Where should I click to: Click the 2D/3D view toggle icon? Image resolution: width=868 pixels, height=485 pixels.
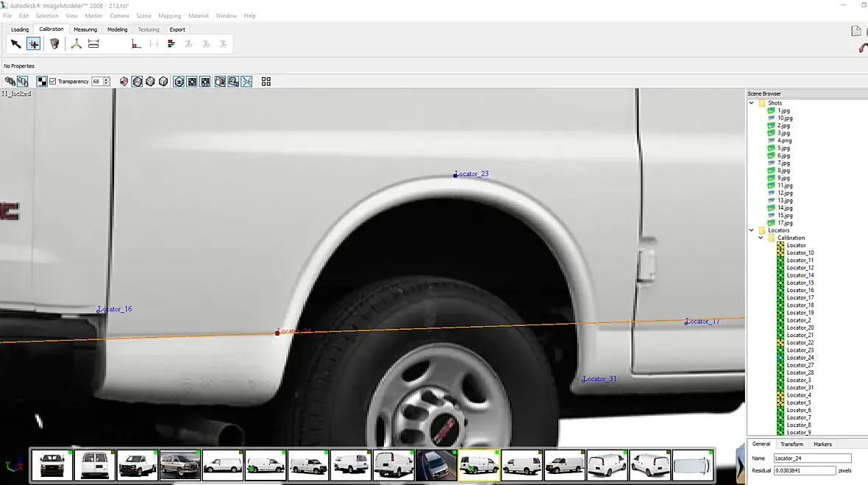click(x=233, y=82)
